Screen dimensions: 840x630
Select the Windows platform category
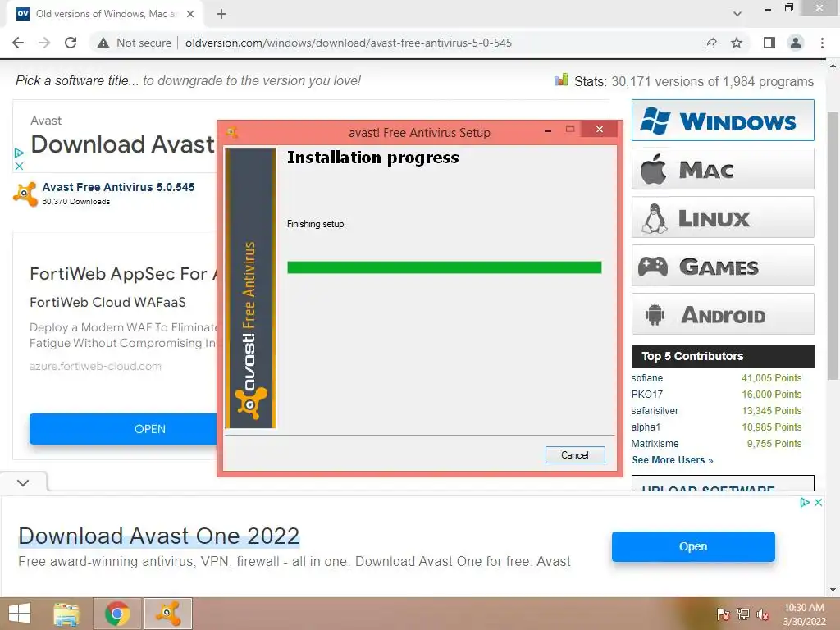tap(723, 120)
